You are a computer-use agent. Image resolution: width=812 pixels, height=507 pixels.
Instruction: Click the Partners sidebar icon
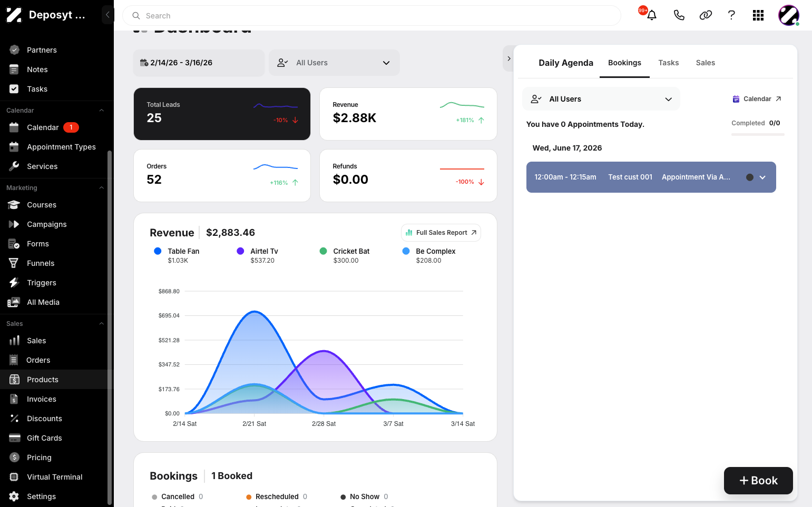pos(14,50)
